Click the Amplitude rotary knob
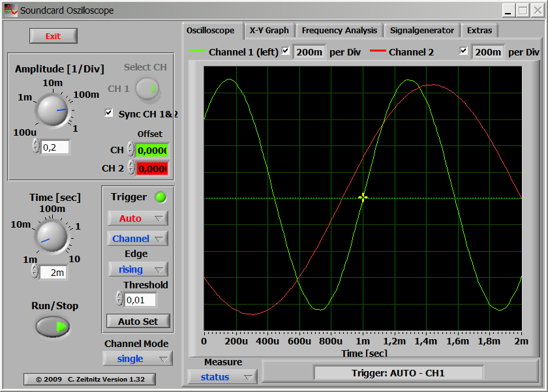Image resolution: width=548 pixels, height=392 pixels. coord(53,110)
